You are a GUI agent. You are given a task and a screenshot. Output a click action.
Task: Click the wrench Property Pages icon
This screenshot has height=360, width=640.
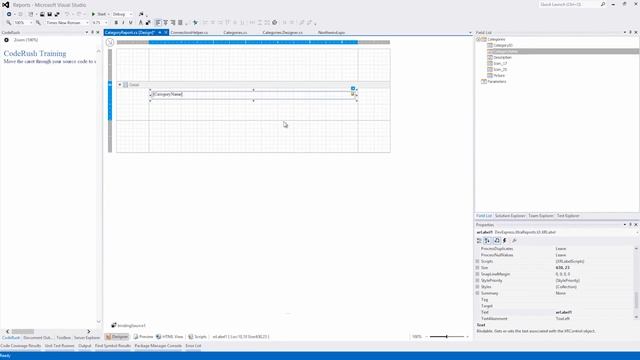514,241
